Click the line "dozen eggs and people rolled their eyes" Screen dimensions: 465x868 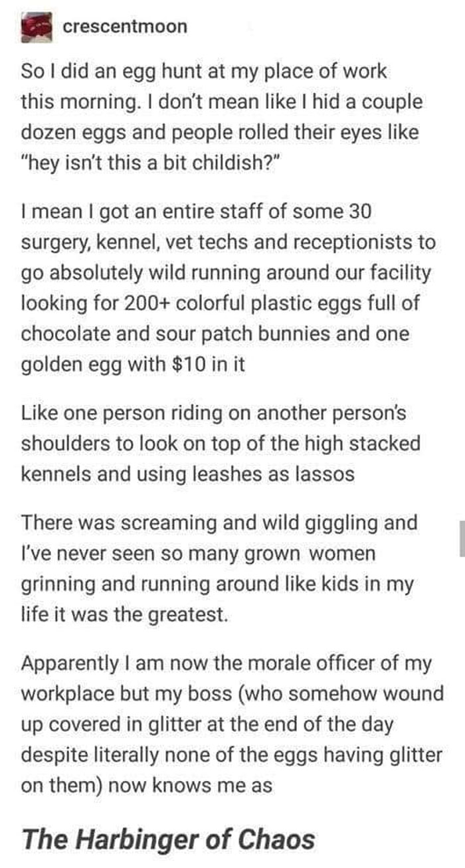coord(220,132)
